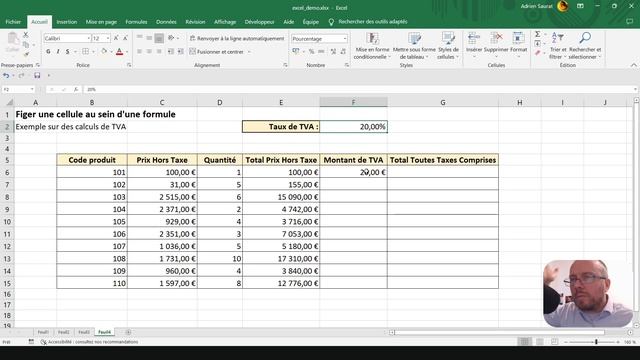Viewport: 640px width, 360px height.
Task: Increase font size with large A icon
Action: pyautogui.click(x=116, y=38)
